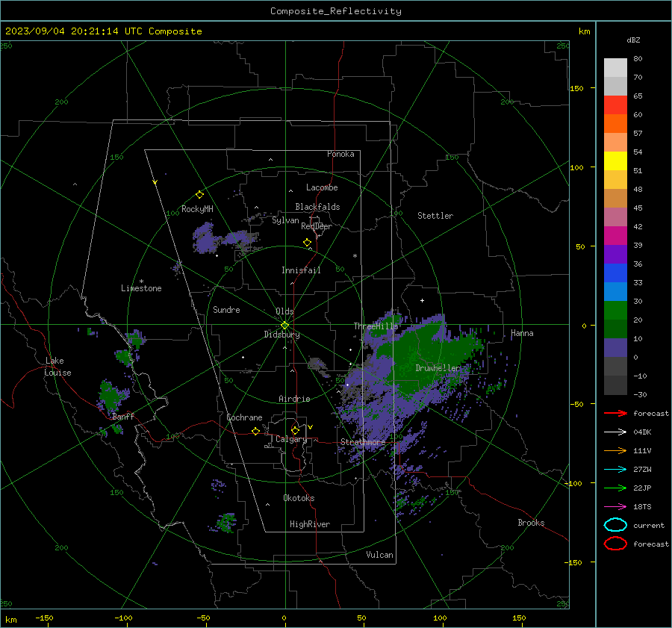Click the orange 111V arrow icon
Image resolution: width=672 pixels, height=628 pixels.
[x=615, y=450]
